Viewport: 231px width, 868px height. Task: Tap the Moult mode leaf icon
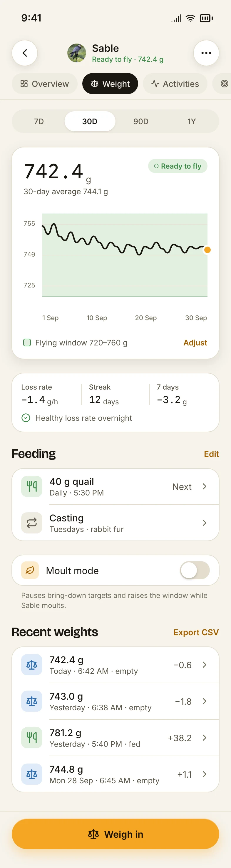pos(30,570)
